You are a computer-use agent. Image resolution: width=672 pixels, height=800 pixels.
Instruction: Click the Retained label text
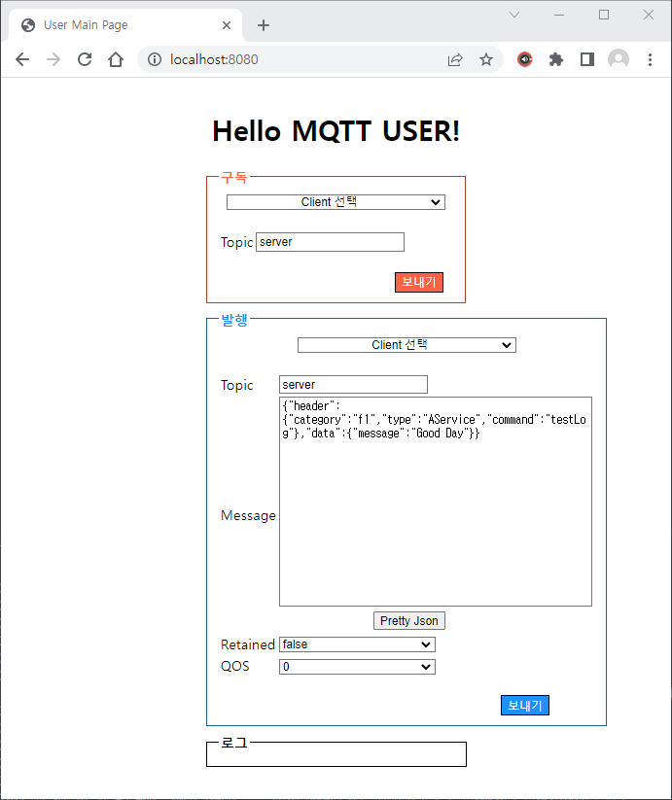coord(248,644)
